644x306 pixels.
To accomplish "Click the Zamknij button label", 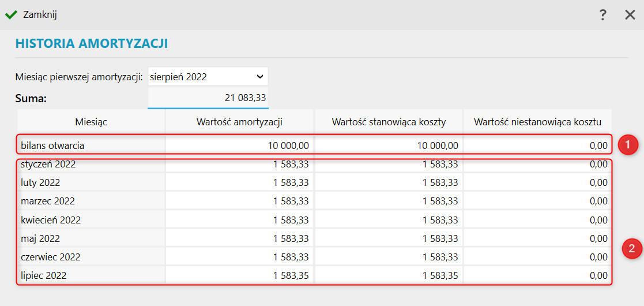I will (40, 15).
